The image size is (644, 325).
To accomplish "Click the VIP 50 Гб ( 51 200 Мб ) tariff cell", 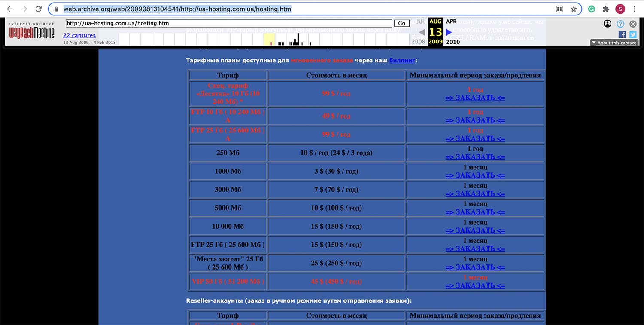I will pos(228,282).
